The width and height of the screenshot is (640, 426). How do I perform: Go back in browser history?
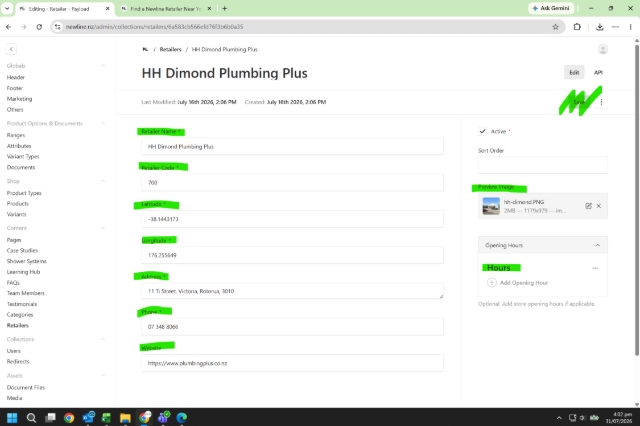9,27
